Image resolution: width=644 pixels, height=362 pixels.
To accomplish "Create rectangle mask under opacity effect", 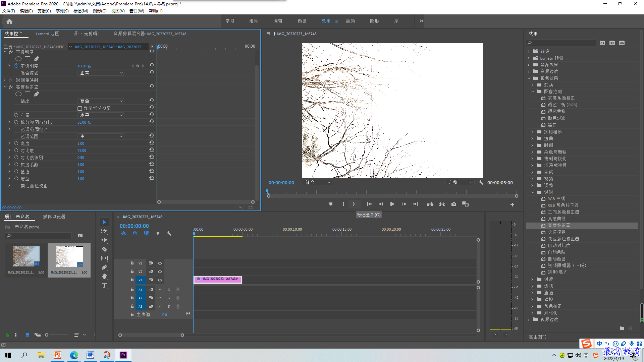I will 28,59.
